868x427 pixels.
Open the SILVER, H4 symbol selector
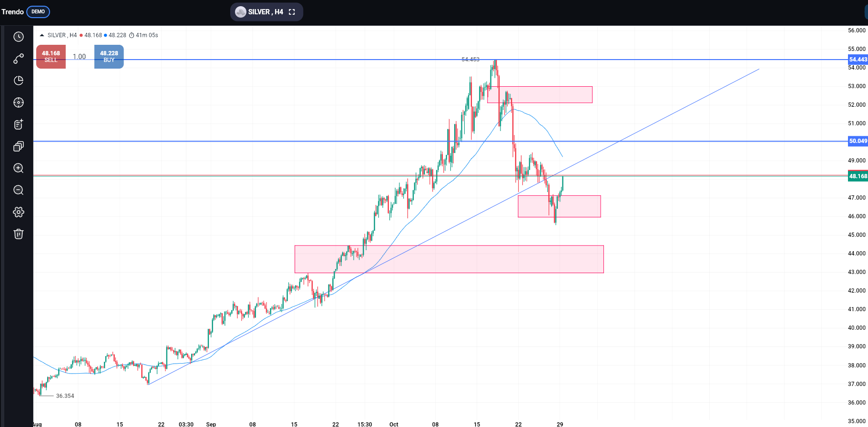click(261, 12)
